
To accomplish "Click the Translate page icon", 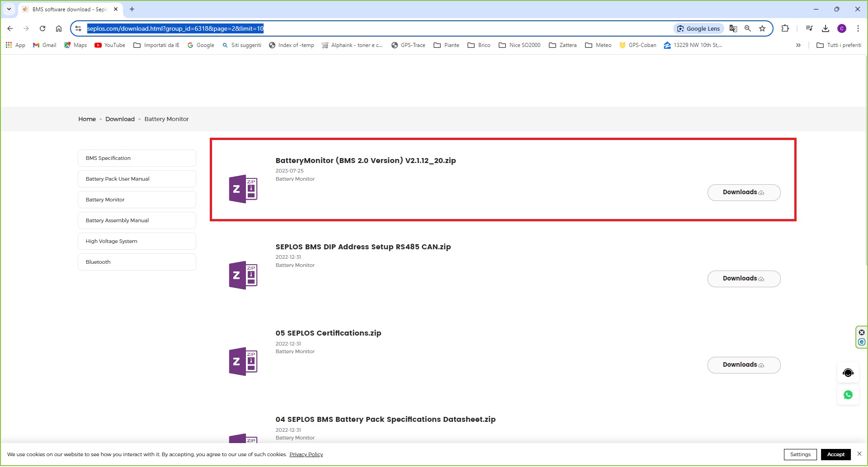I will (733, 28).
